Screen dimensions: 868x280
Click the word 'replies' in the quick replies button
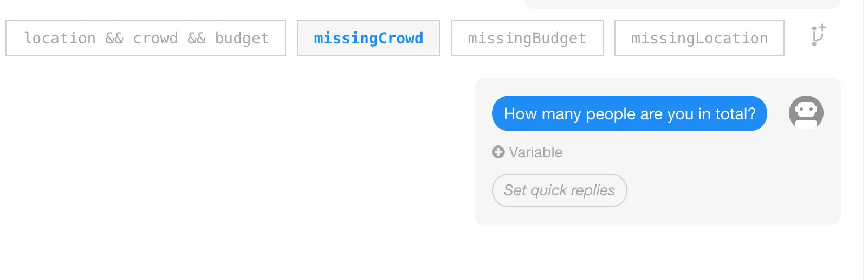click(x=593, y=190)
